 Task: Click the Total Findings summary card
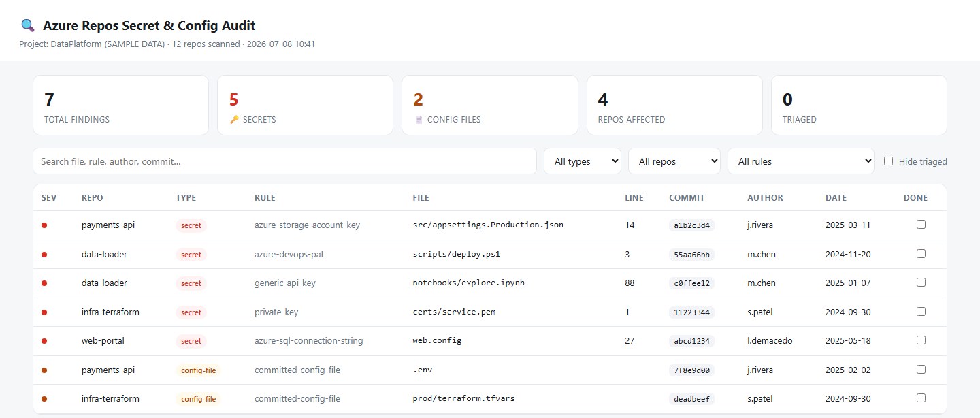(x=120, y=105)
